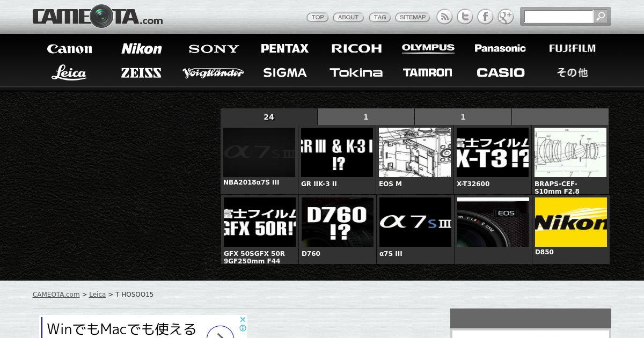Open the Fujifilm brand logo
The image size is (644, 338).
[x=572, y=48]
